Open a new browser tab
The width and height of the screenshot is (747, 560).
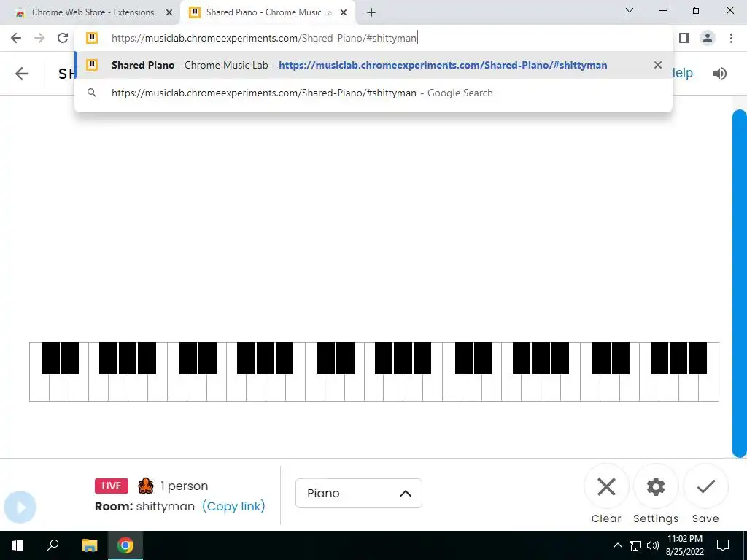371,12
